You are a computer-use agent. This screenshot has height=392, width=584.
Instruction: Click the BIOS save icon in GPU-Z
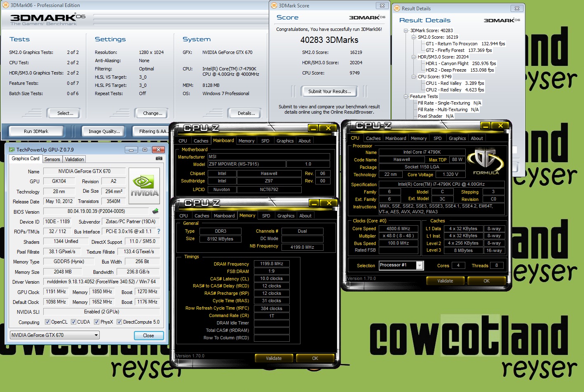pyautogui.click(x=155, y=211)
